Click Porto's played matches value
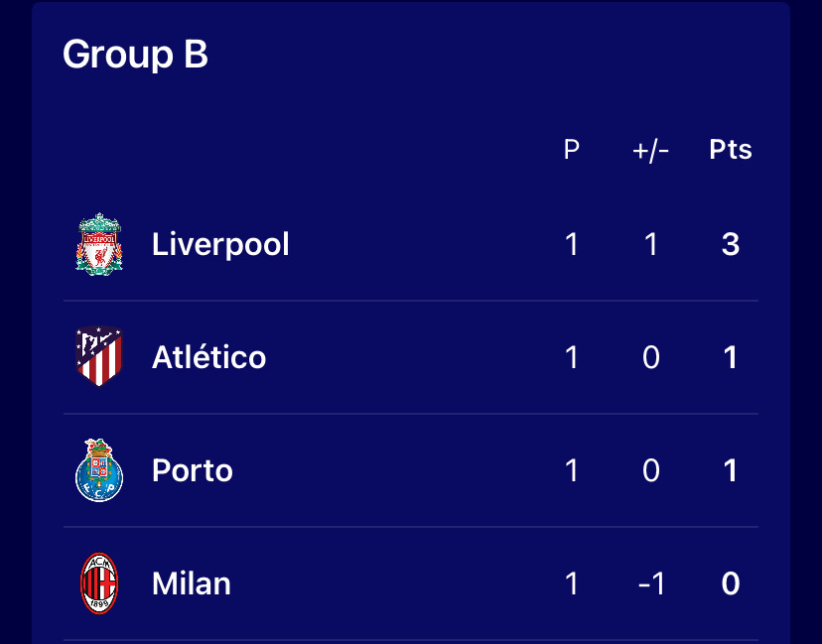The width and height of the screenshot is (822, 644). (x=572, y=470)
